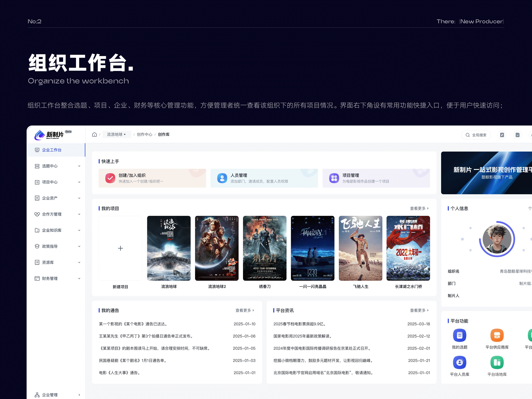
Task: Open the 创建/加入组织 quick start card
Action: 152,178
